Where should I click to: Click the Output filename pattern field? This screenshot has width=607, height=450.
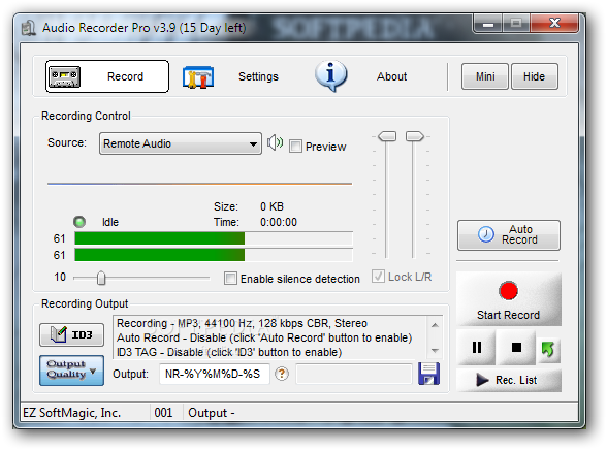[214, 374]
